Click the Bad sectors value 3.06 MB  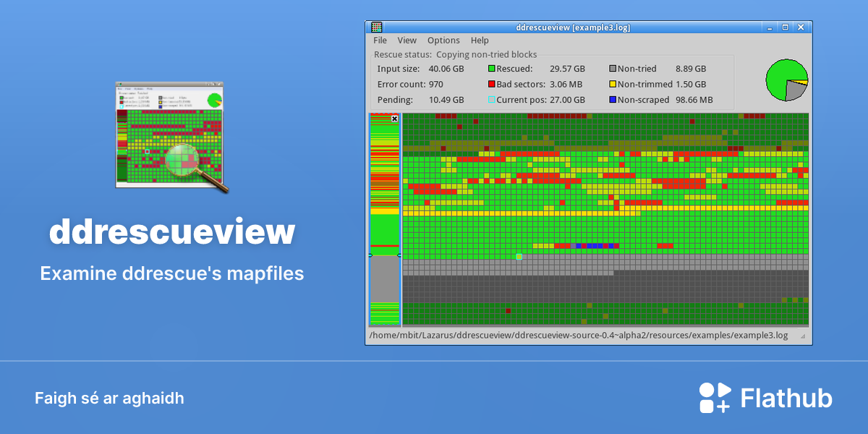tap(567, 85)
